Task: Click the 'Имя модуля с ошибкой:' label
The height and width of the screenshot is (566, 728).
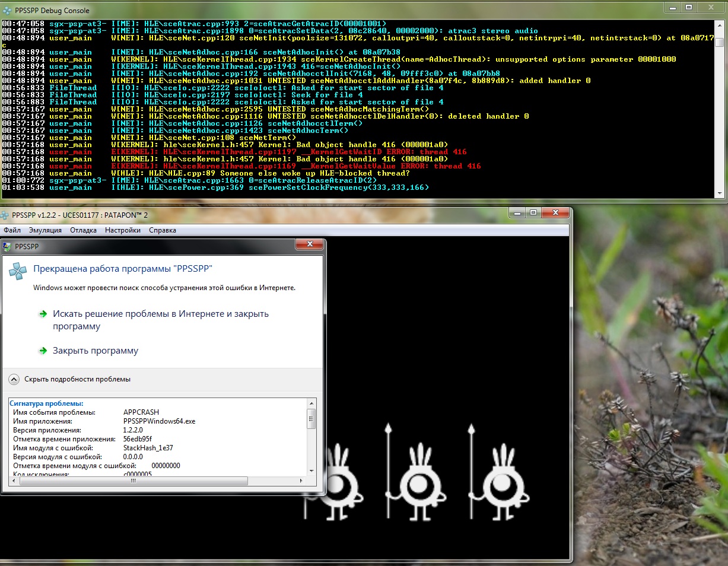Action: point(52,447)
